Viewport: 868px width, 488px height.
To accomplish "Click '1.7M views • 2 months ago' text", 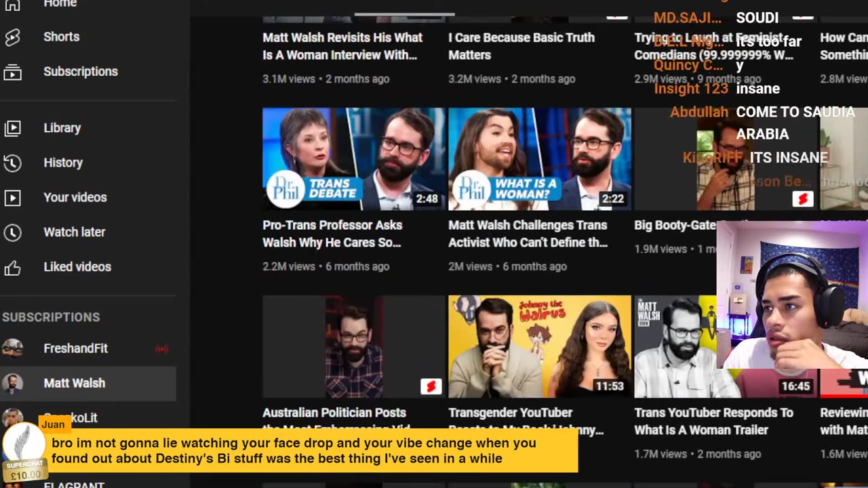I will pos(698,454).
